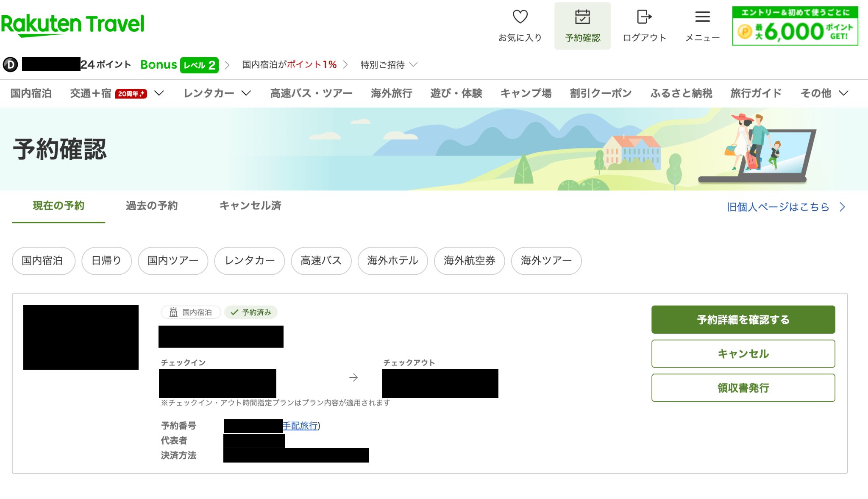Switch to the 過去の予約 tab

tap(152, 206)
